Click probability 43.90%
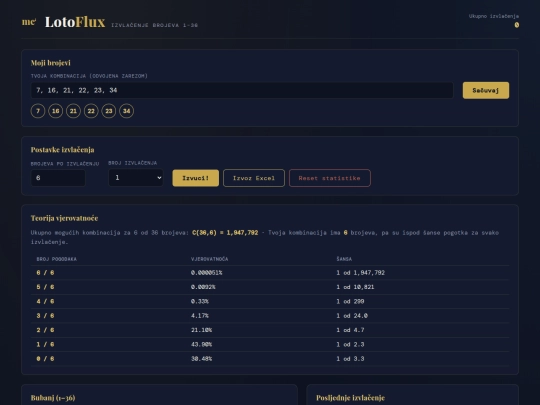The width and height of the screenshot is (540, 405). (x=201, y=344)
